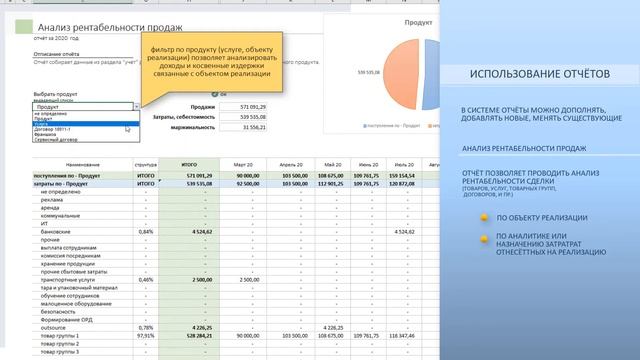Click the round ok check icon
The height and width of the screenshot is (360, 640).
pos(215,94)
